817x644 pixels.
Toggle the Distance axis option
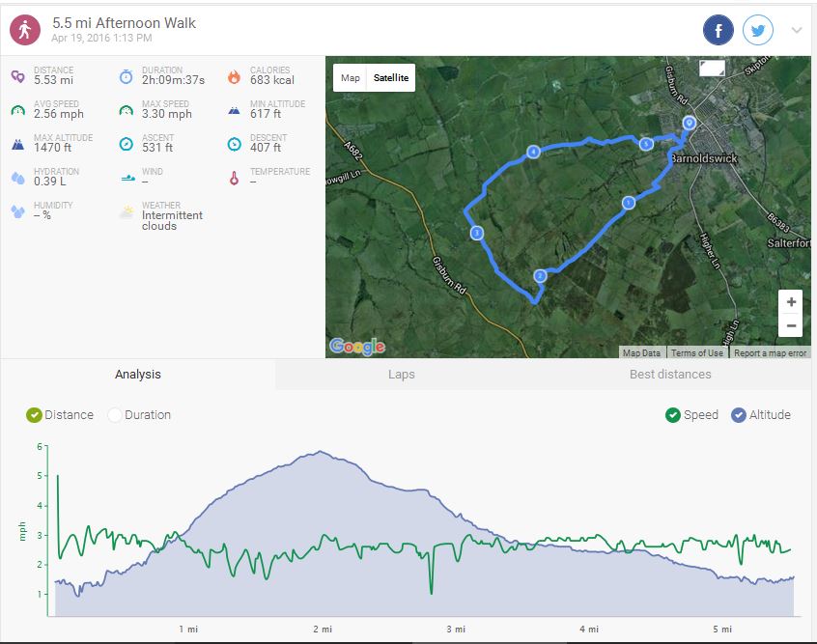35,415
